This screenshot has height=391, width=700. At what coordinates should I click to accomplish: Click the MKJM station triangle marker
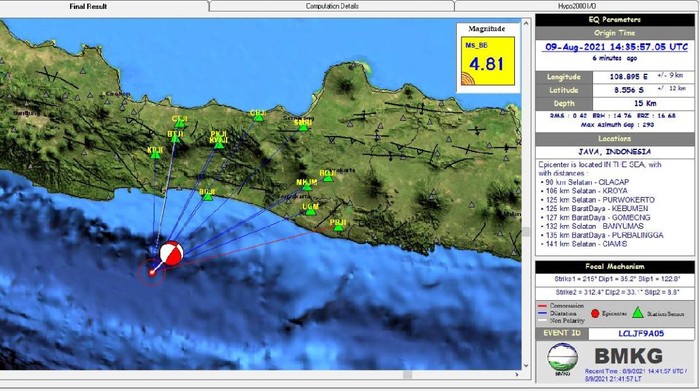307,187
